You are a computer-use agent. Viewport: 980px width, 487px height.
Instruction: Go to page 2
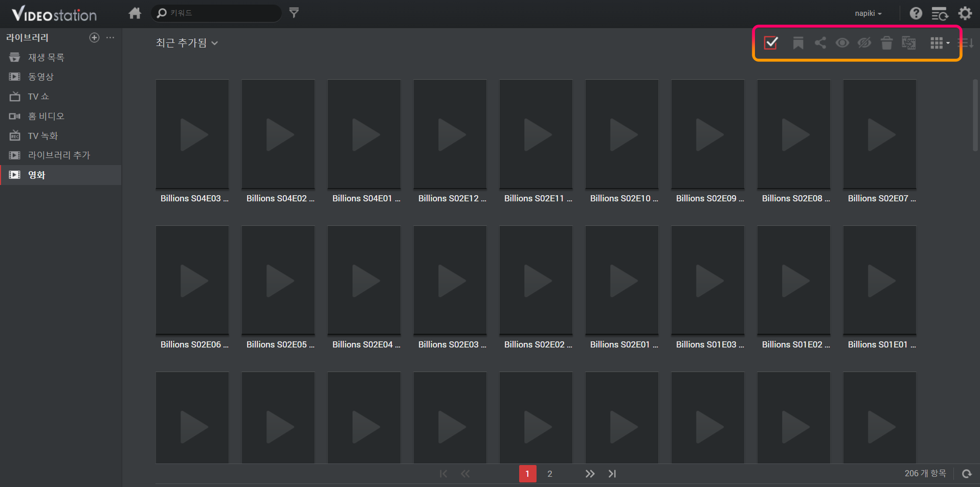pos(550,474)
